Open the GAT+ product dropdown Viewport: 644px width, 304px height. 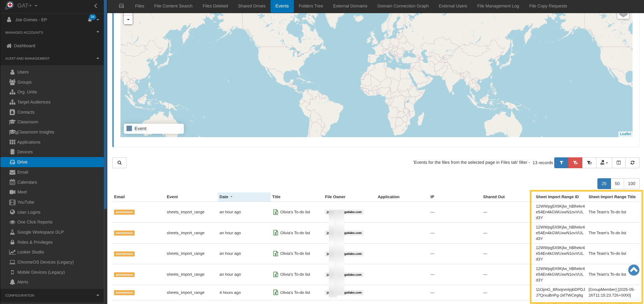(27, 6)
